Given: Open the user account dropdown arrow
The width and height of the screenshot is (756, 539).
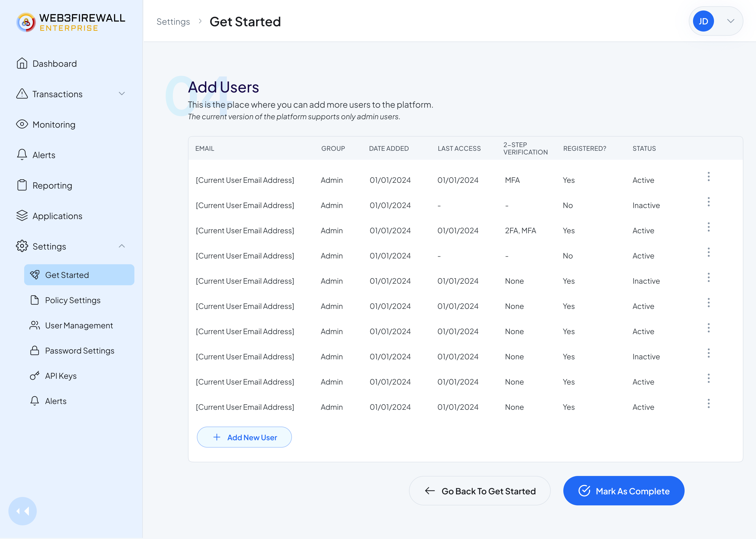Looking at the screenshot, I should [731, 21].
